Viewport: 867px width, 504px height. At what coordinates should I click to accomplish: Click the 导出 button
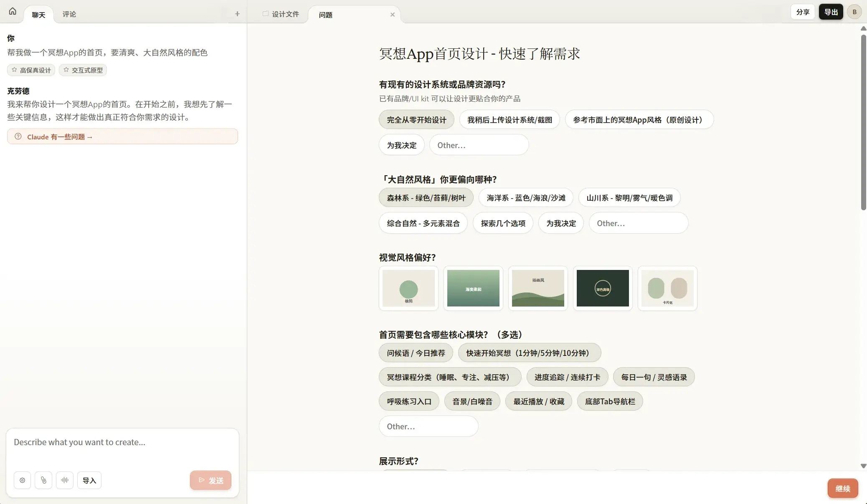click(x=831, y=12)
